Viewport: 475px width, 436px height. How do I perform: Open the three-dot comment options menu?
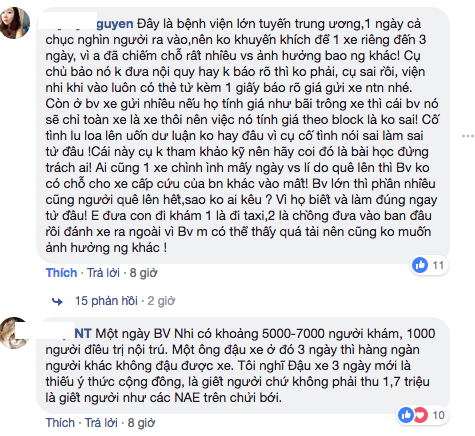[x=468, y=136]
